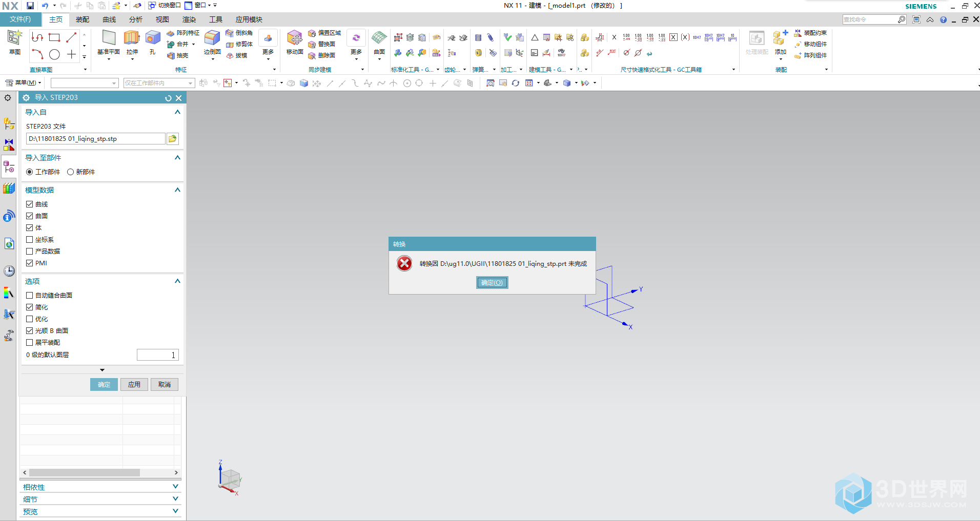Open the Menu (菜单) dropdown
The width and height of the screenshot is (980, 521).
pyautogui.click(x=23, y=83)
